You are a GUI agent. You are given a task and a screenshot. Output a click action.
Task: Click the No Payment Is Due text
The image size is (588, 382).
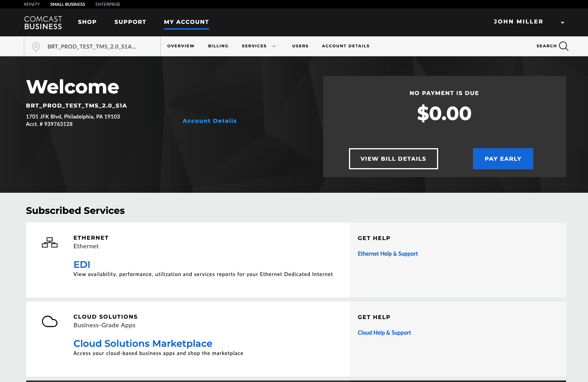pyautogui.click(x=444, y=93)
